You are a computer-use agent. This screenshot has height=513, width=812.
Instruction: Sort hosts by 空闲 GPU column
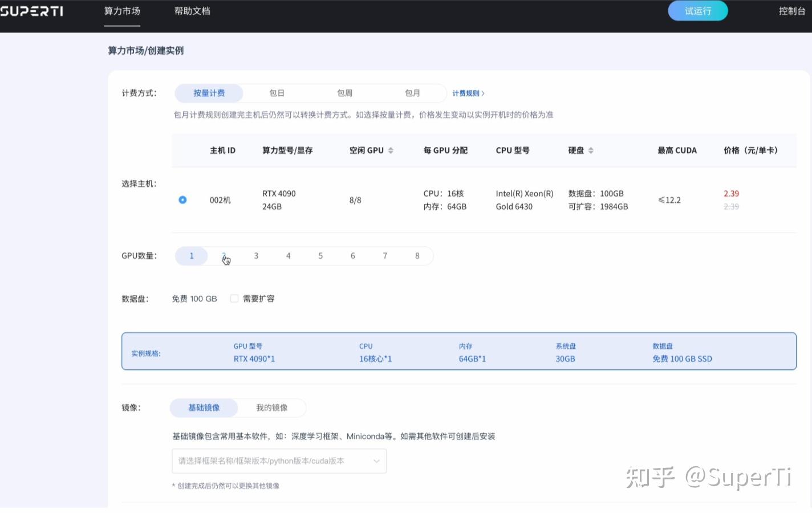click(391, 150)
